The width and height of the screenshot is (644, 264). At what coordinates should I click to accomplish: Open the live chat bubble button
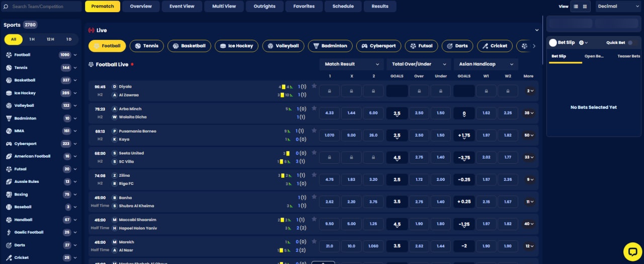(632, 251)
